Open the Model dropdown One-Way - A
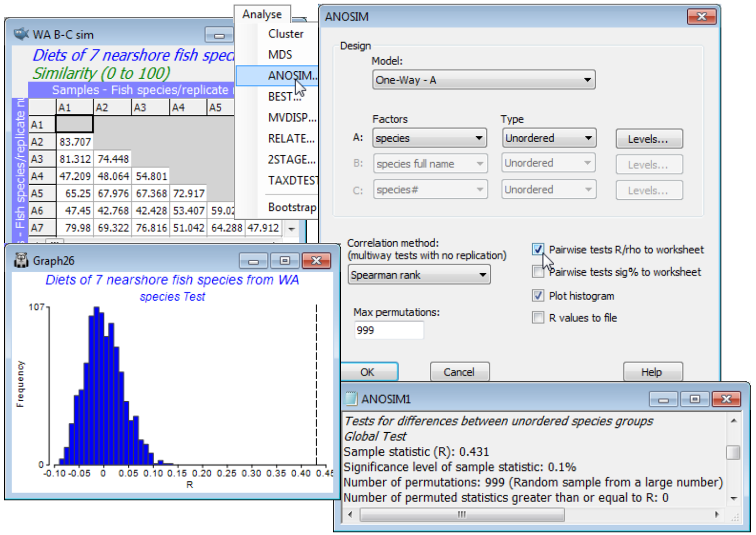Image resolution: width=756 pixels, height=535 pixels. point(484,80)
